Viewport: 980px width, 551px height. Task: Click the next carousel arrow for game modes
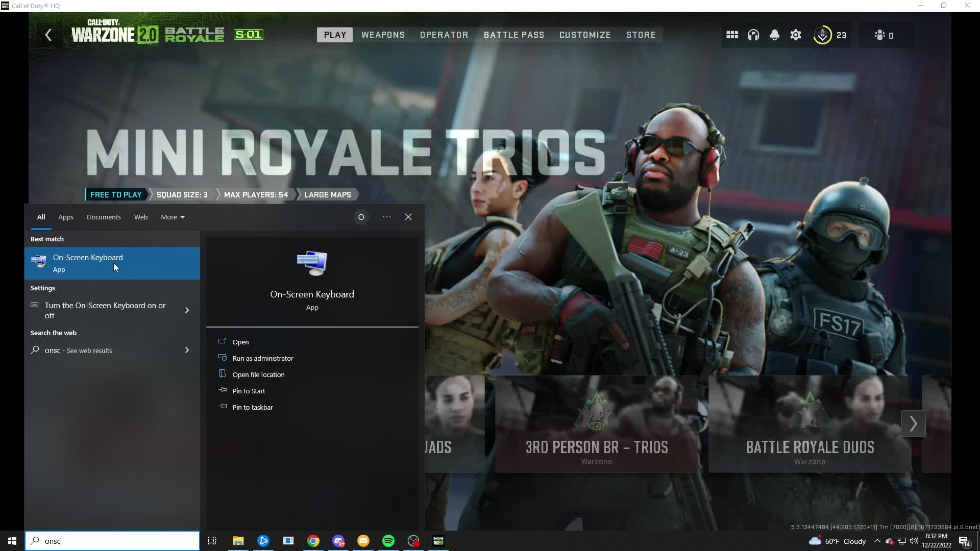(x=913, y=423)
